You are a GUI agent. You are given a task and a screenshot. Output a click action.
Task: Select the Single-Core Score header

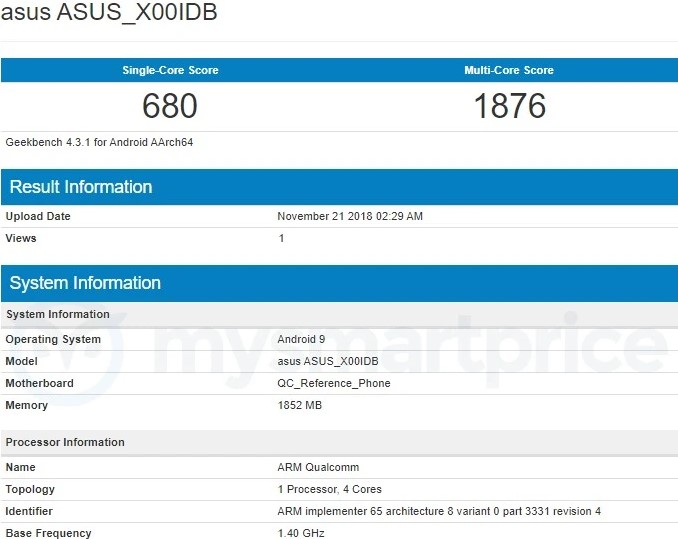170,70
